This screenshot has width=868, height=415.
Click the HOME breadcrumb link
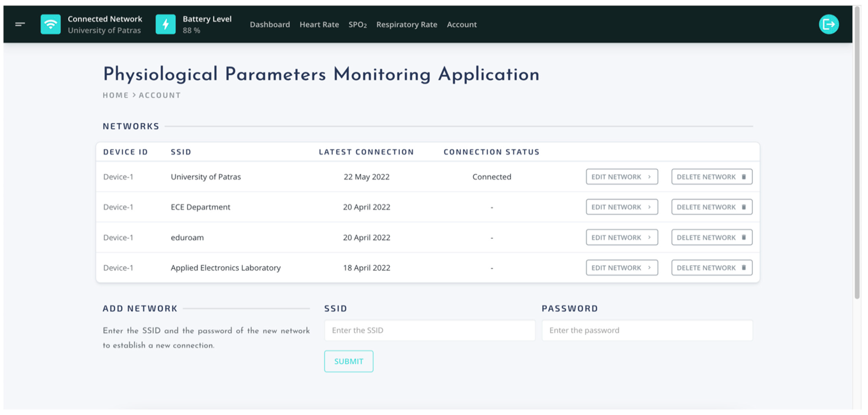[116, 95]
